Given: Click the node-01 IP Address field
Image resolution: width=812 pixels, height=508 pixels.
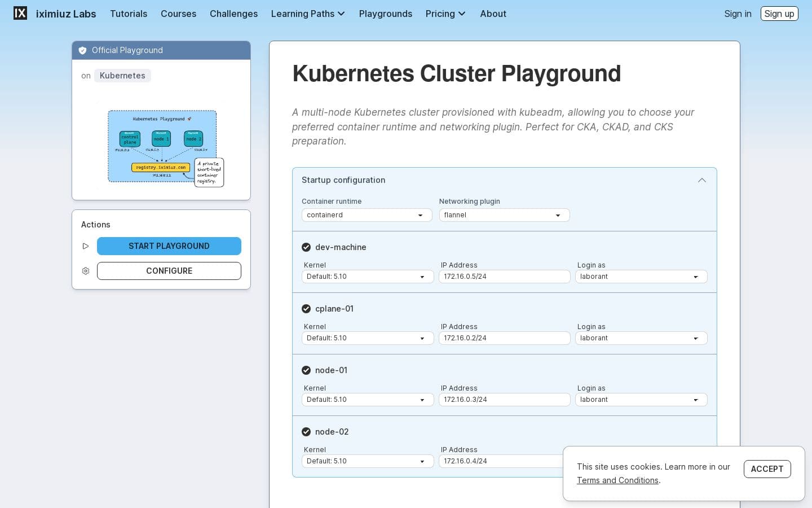Looking at the screenshot, I should (x=505, y=400).
